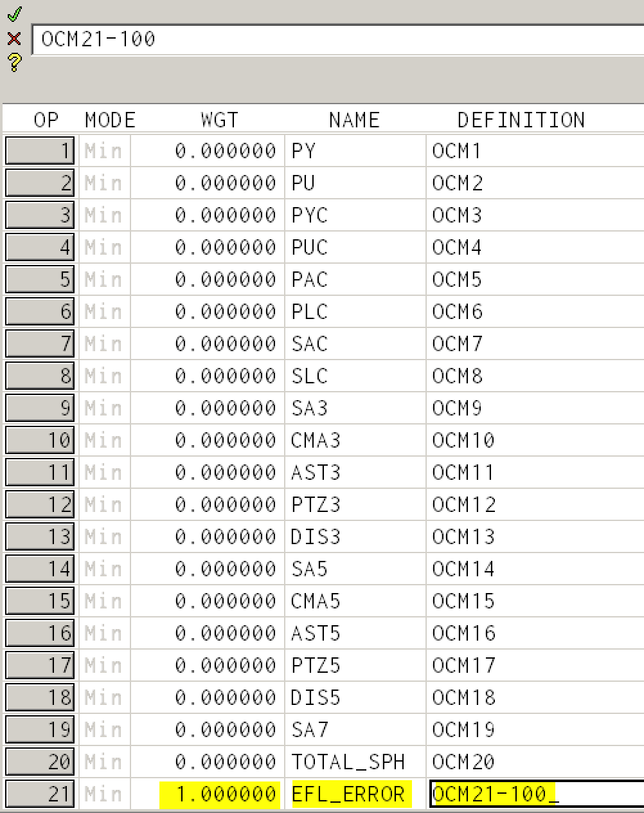Select operand row button 3
The height and width of the screenshot is (813, 644).
coord(40,215)
